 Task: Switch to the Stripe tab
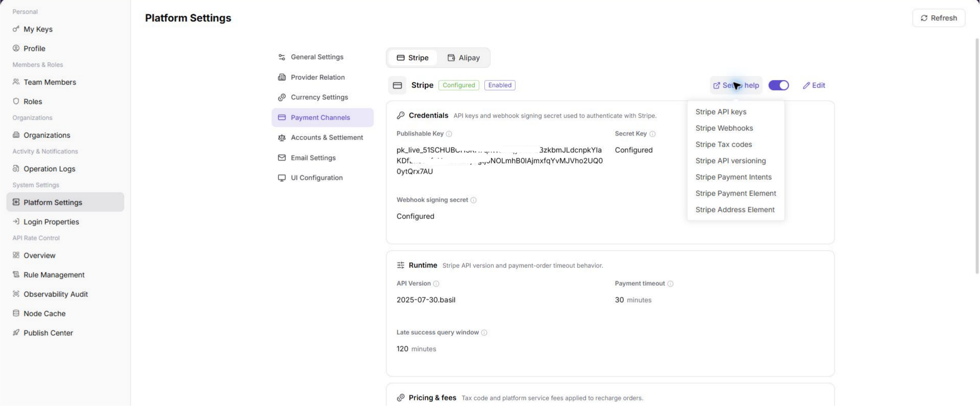click(x=413, y=58)
